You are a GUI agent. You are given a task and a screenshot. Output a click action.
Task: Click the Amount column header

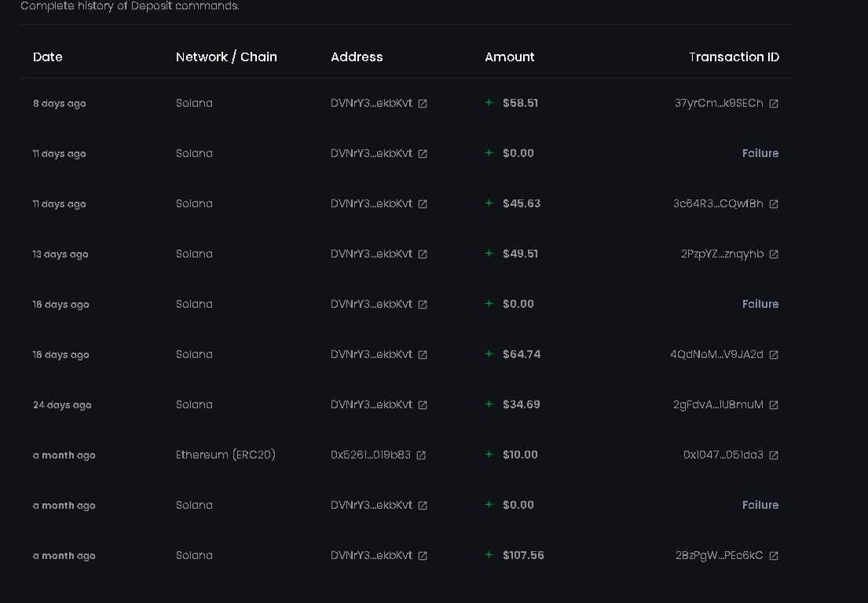pyautogui.click(x=509, y=57)
